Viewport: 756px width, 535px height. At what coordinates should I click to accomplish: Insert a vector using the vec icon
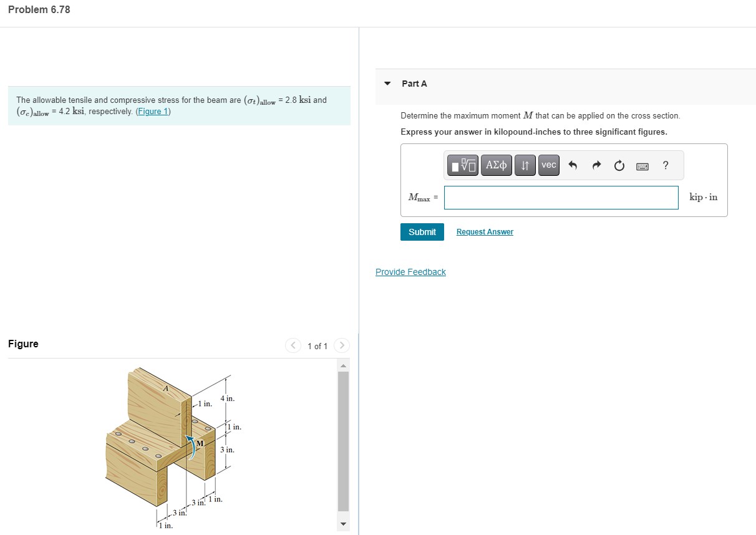[x=548, y=165]
